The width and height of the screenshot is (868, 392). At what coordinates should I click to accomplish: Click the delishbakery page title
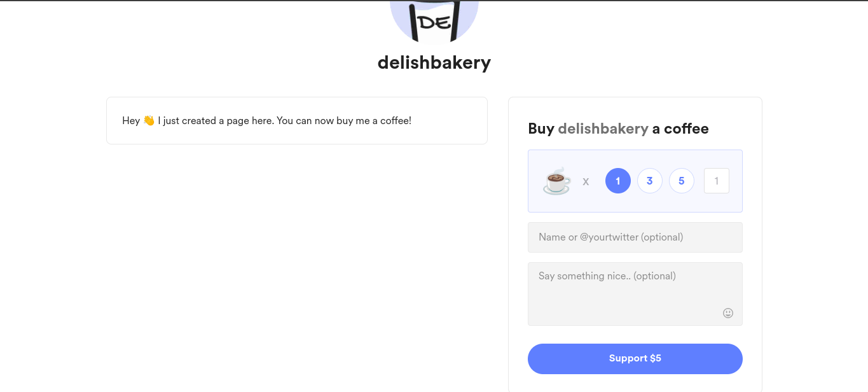(x=434, y=62)
